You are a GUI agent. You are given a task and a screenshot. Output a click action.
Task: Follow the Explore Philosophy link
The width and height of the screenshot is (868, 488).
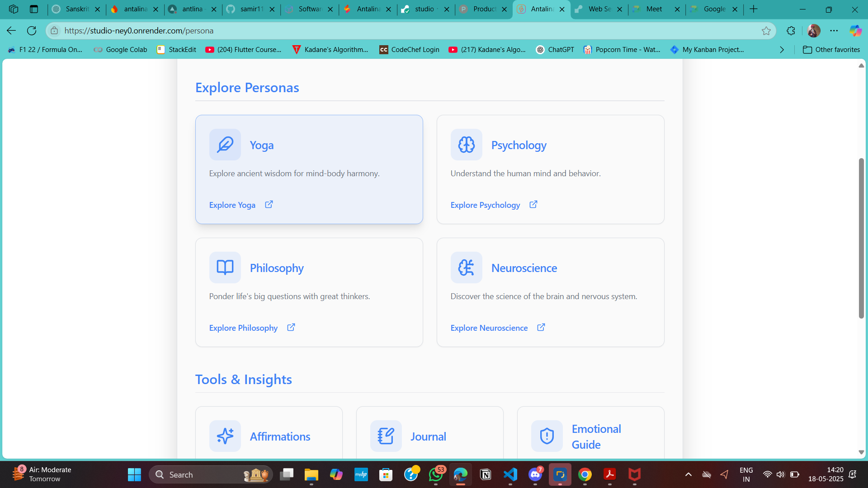[x=243, y=328]
